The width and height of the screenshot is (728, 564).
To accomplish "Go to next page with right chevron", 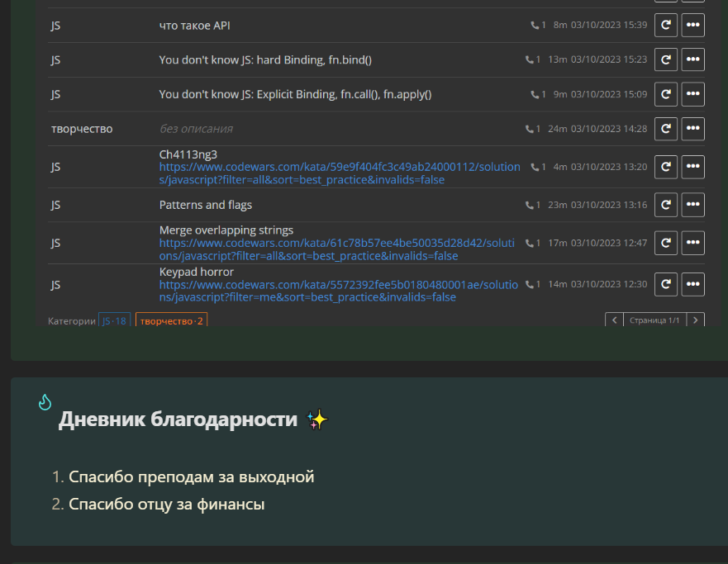I will point(696,320).
